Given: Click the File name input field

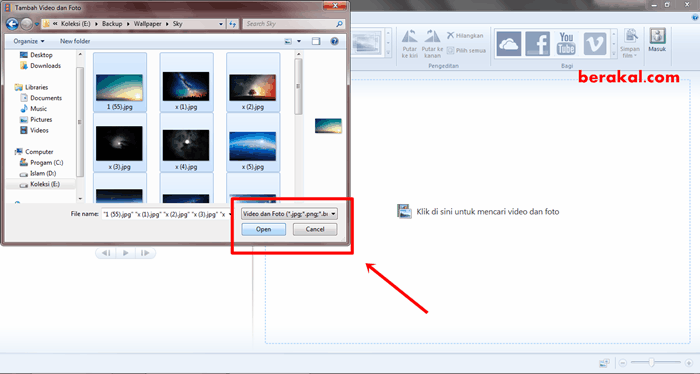Looking at the screenshot, I should click(166, 214).
